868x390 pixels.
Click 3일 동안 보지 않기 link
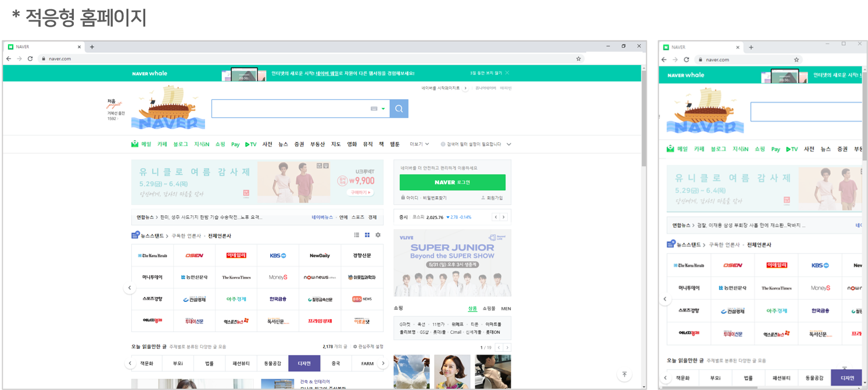[486, 73]
